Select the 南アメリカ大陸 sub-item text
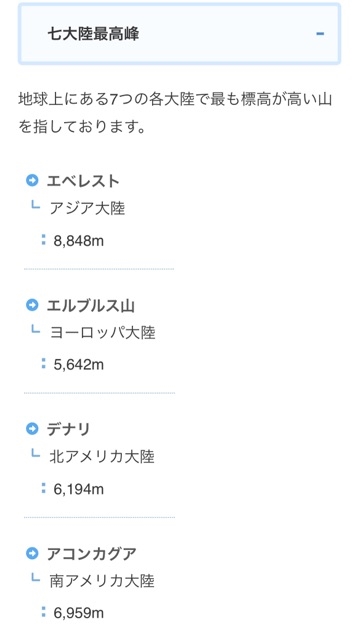The image size is (360, 632). click(102, 581)
